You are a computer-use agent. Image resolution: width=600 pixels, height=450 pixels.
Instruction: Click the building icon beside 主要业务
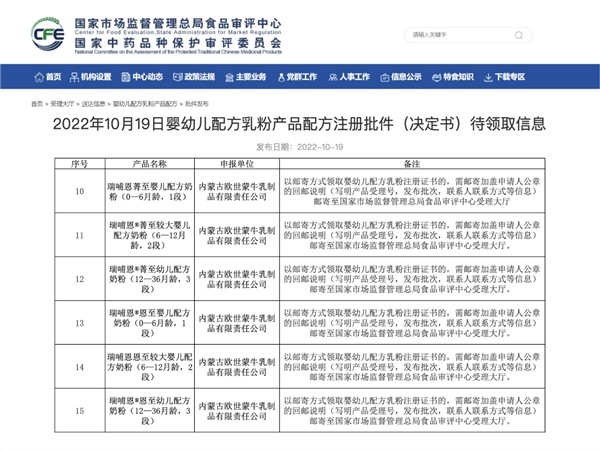click(229, 77)
